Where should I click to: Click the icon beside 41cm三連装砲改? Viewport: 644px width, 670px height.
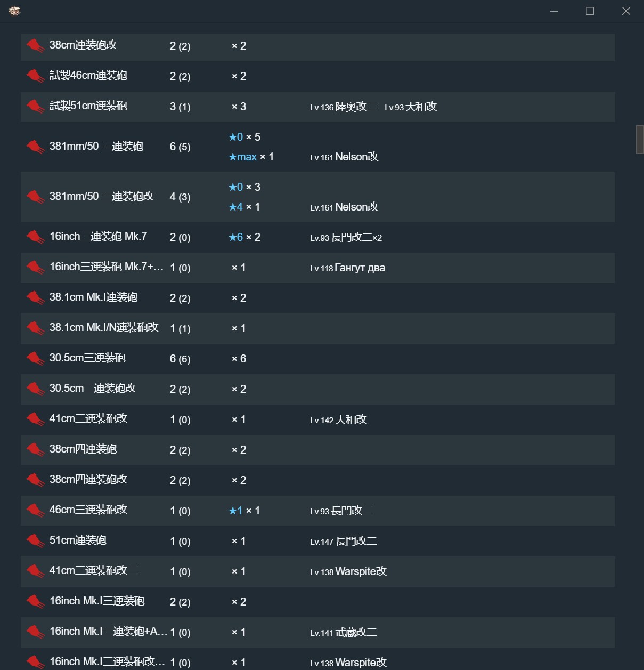coord(35,419)
